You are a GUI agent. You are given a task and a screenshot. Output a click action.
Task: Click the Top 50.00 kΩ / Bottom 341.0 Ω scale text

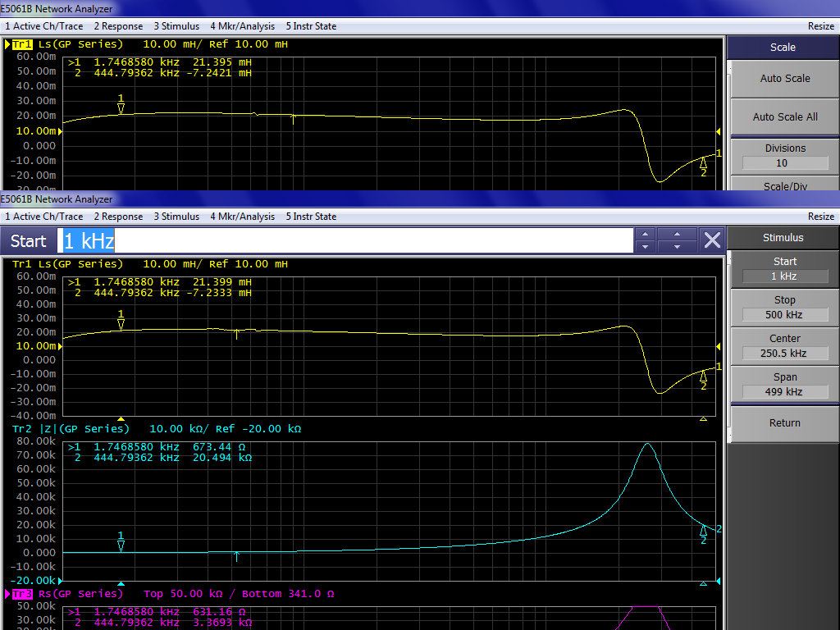tap(239, 594)
